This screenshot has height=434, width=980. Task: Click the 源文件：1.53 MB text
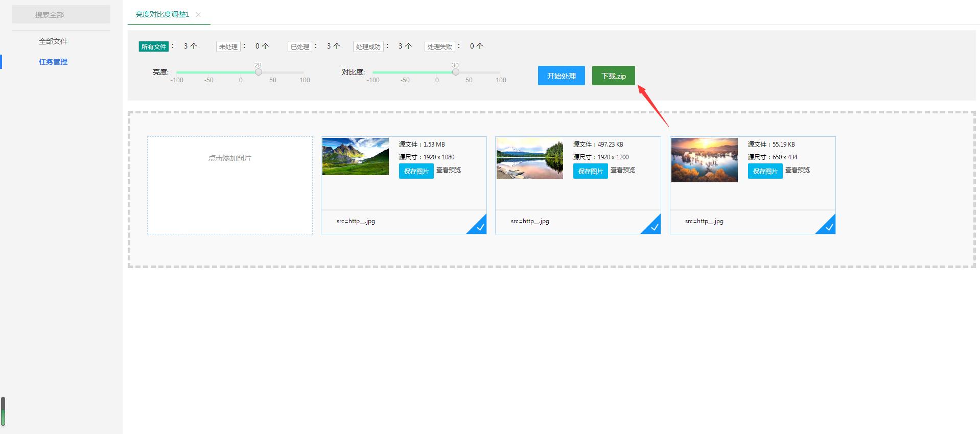(x=422, y=144)
